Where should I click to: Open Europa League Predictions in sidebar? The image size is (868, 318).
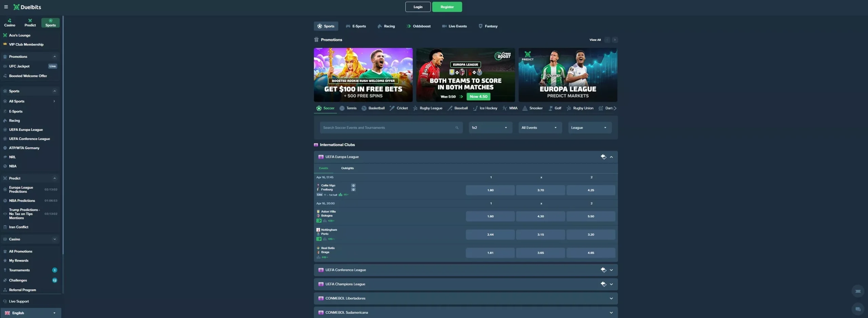click(x=30, y=189)
